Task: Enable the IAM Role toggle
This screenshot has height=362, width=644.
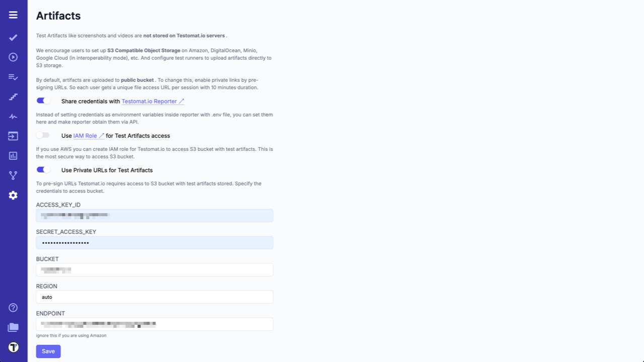Action: (43, 135)
